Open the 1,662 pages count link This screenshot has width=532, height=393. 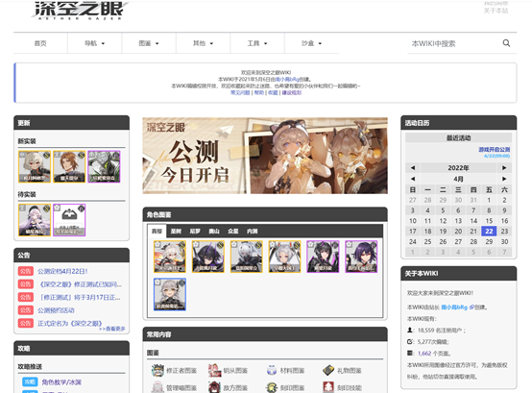point(424,354)
